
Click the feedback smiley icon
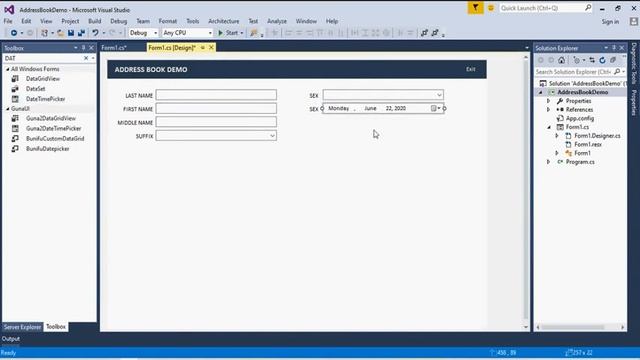tap(491, 8)
